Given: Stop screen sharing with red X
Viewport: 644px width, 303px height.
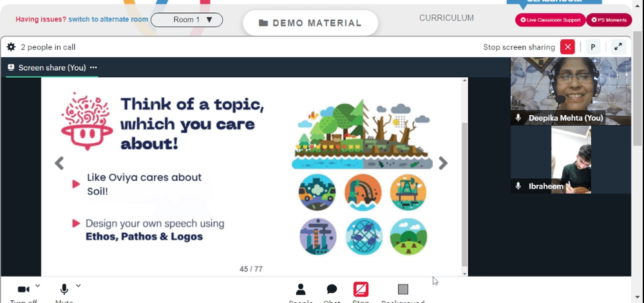Looking at the screenshot, I should coord(567,47).
